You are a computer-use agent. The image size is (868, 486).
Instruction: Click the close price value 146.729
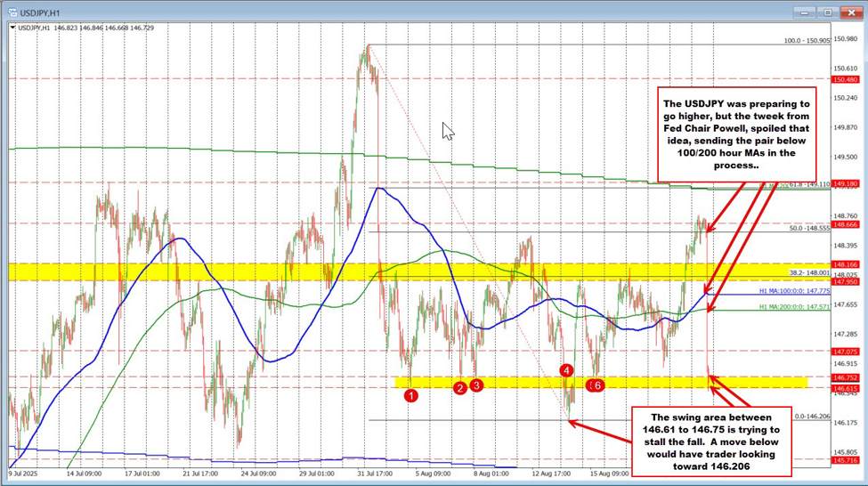click(142, 28)
